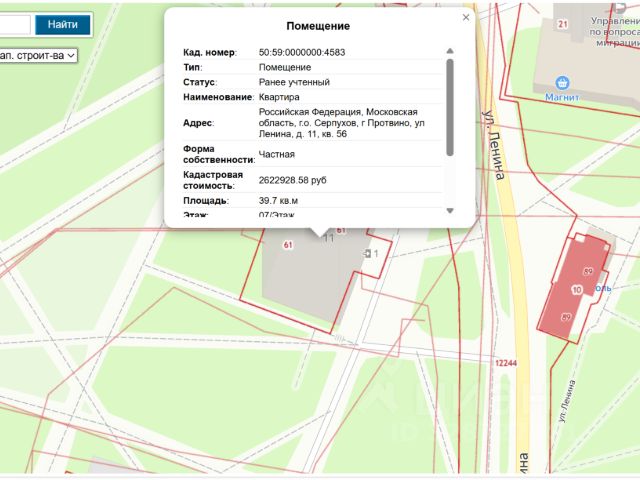The image size is (640, 480).
Task: Click the search input field
Action: point(15,24)
